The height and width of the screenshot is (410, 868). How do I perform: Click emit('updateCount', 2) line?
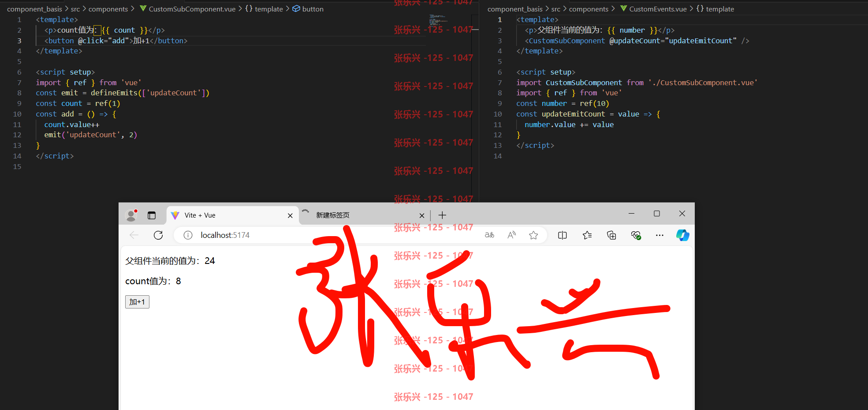[91, 135]
